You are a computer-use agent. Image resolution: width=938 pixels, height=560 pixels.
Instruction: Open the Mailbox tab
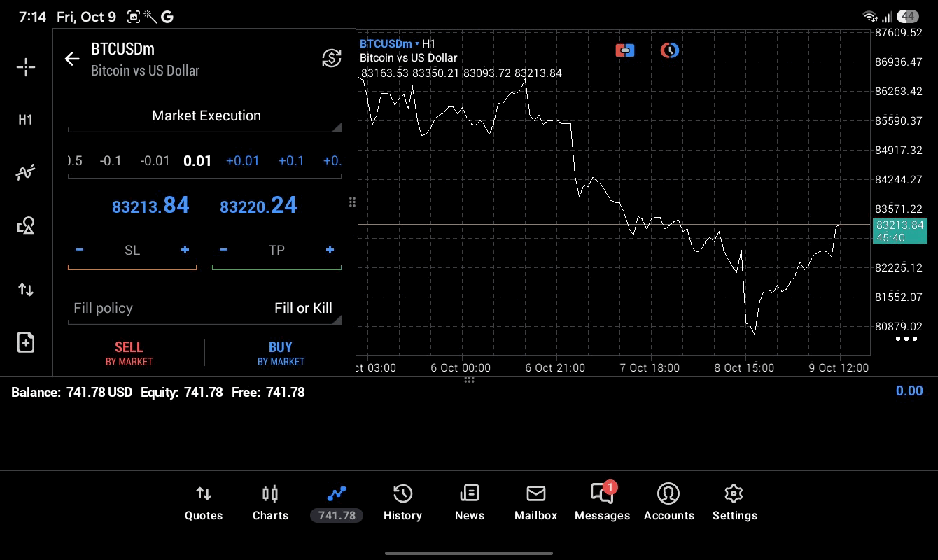point(535,503)
